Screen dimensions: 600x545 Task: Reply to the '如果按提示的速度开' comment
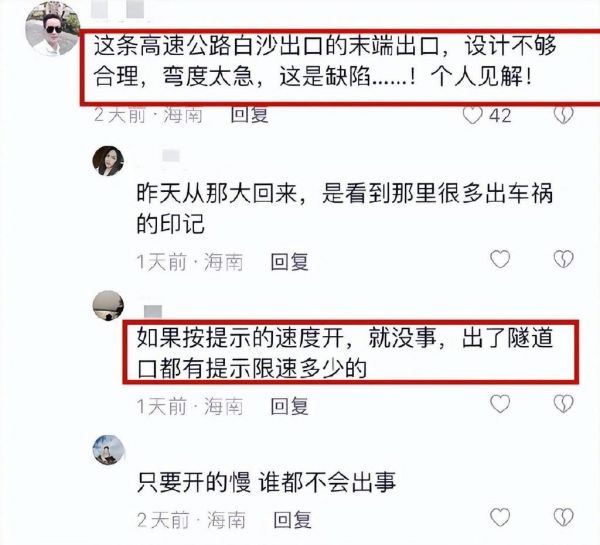click(x=289, y=406)
